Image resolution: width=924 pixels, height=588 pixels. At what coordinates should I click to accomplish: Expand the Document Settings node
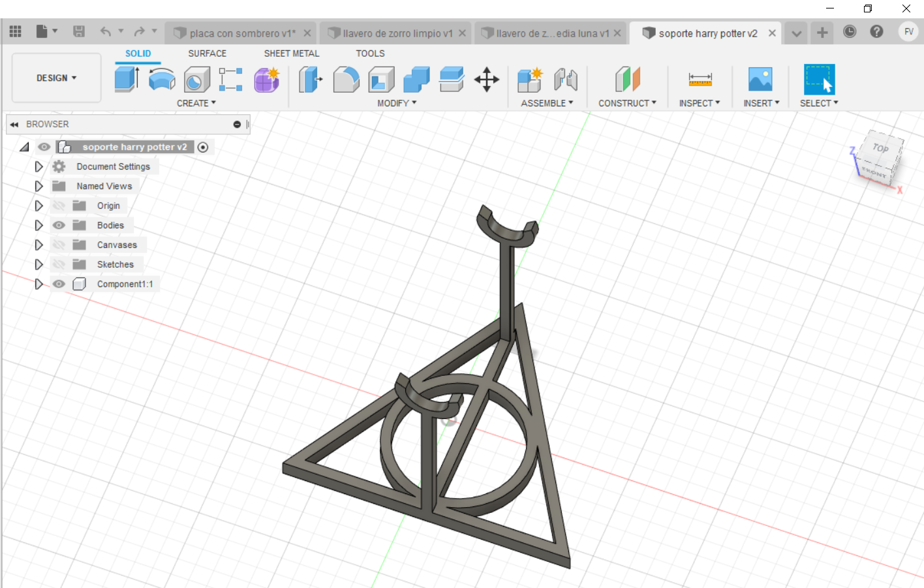(x=38, y=166)
